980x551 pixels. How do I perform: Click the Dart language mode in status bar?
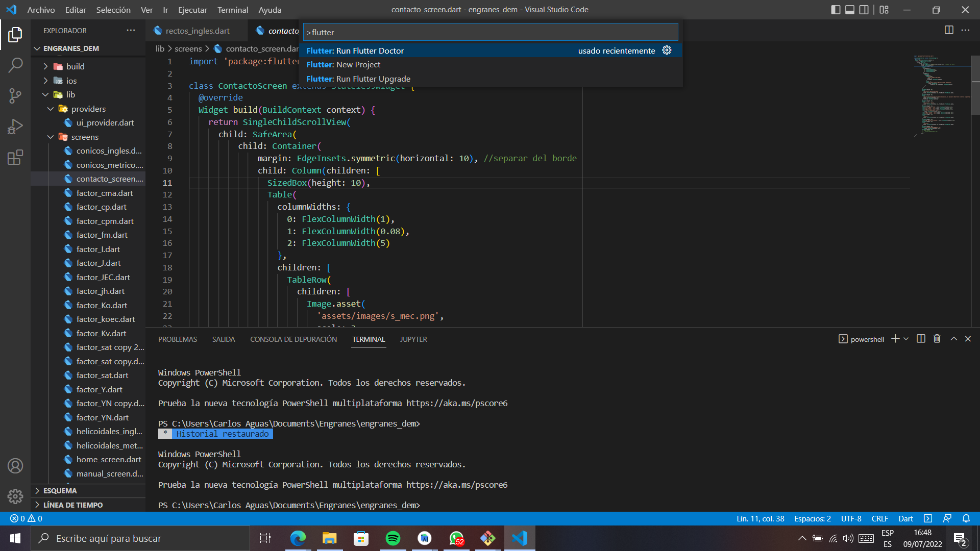(905, 518)
